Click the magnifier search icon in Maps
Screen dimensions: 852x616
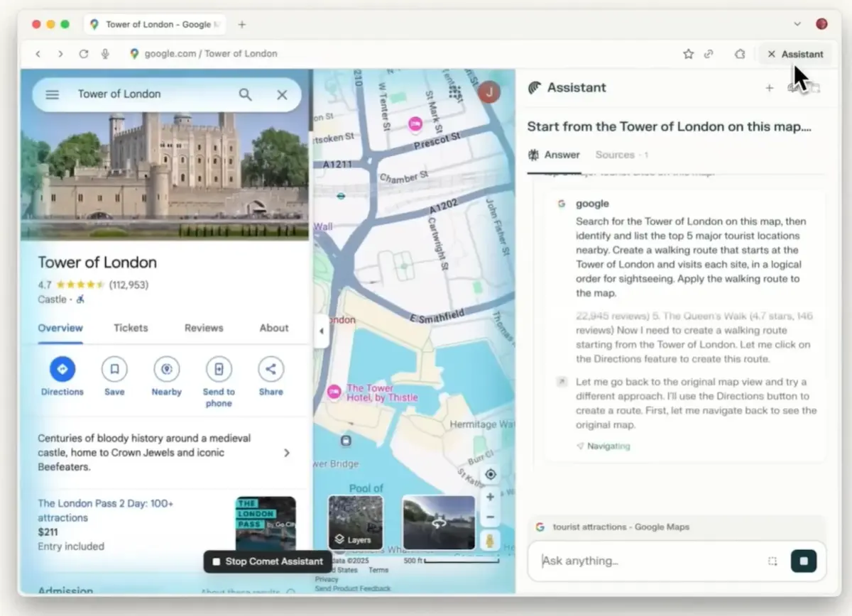point(245,94)
